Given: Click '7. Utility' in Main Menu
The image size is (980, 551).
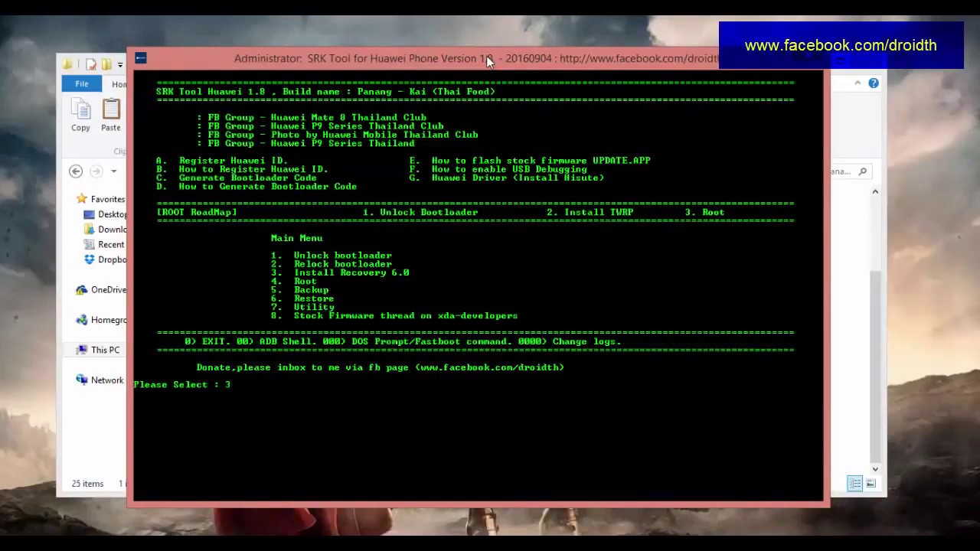Looking at the screenshot, I should pyautogui.click(x=302, y=307).
